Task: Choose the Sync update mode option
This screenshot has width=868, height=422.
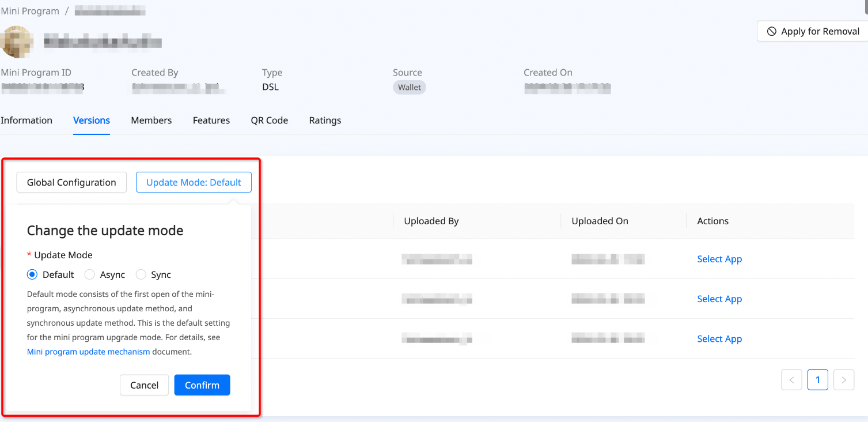Action: 141,274
